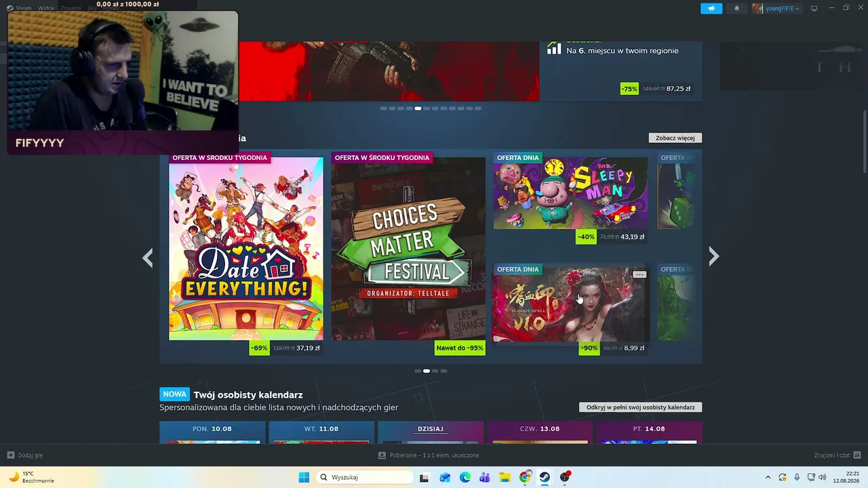Open File Explorer from the taskbar

[505, 477]
